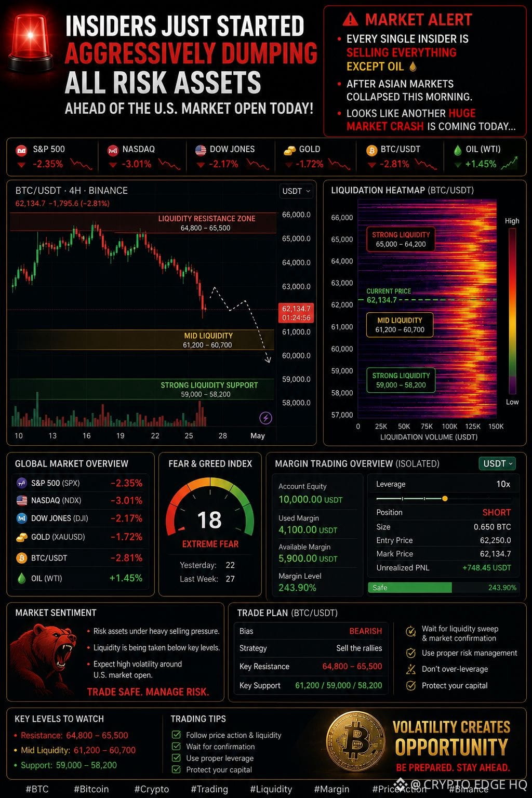The height and width of the screenshot is (798, 532).
Task: Click the Strong Liquidity Support band
Action: tap(141, 389)
